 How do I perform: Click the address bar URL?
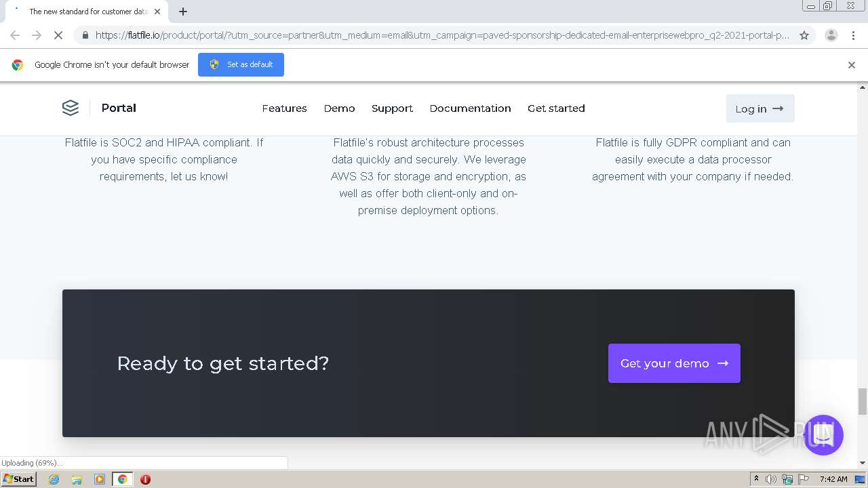coord(442,35)
